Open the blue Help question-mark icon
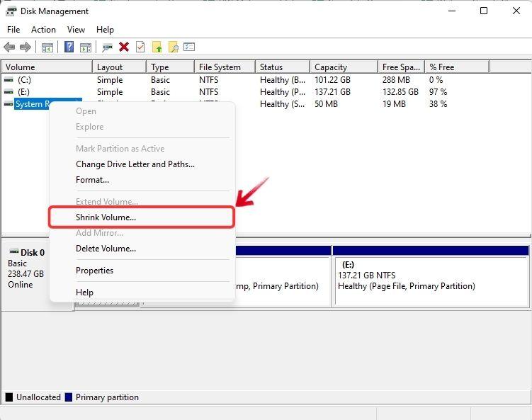This screenshot has height=420, width=532. pos(69,47)
